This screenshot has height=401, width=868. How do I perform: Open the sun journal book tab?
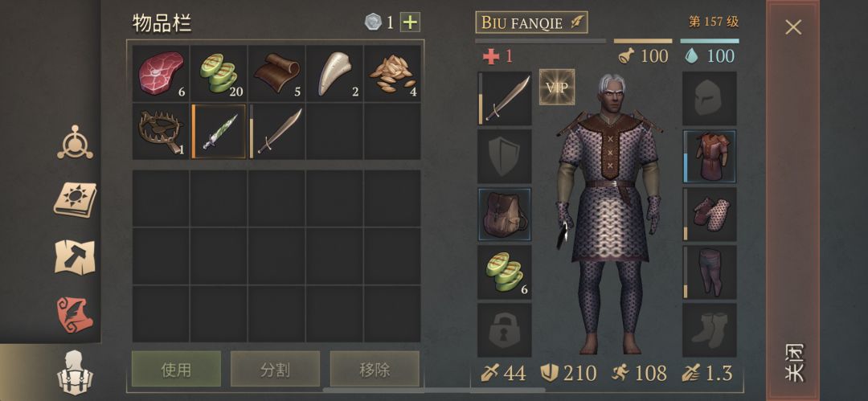[75, 198]
